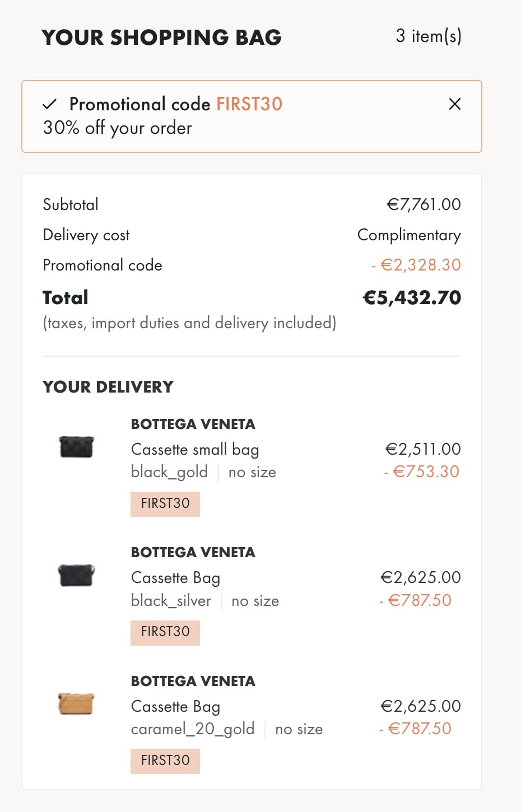Click the first BOTTEGA VENETA brand heading

[x=193, y=424]
